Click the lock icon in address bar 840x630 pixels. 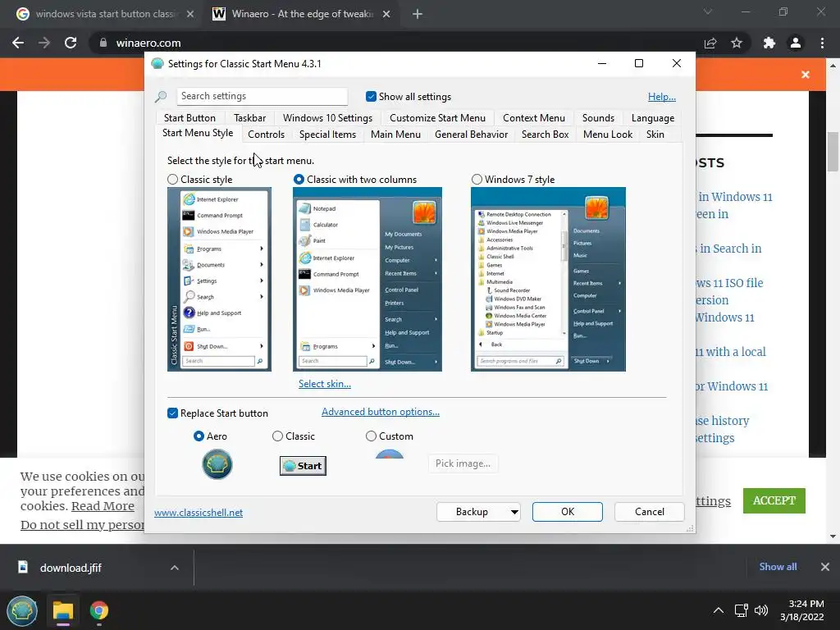103,43
